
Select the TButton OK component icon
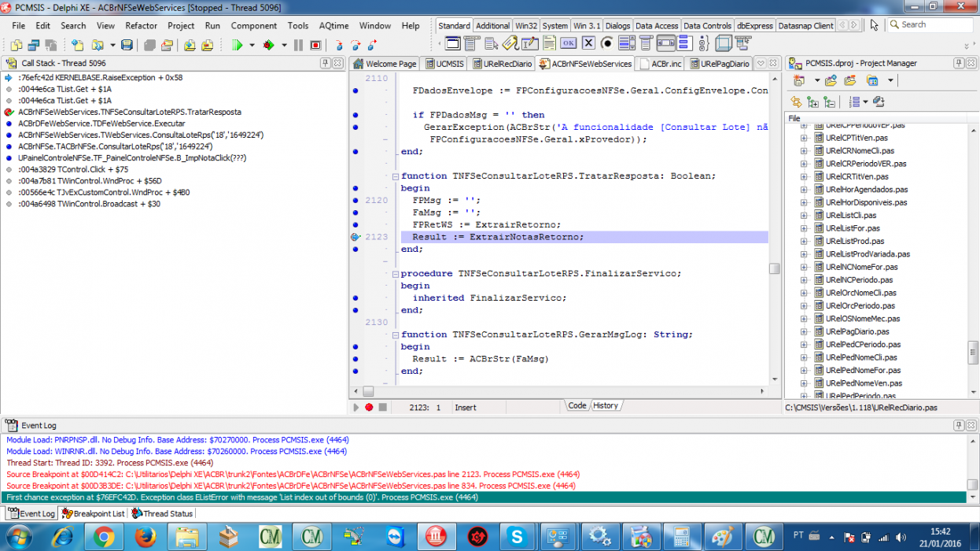pyautogui.click(x=567, y=43)
